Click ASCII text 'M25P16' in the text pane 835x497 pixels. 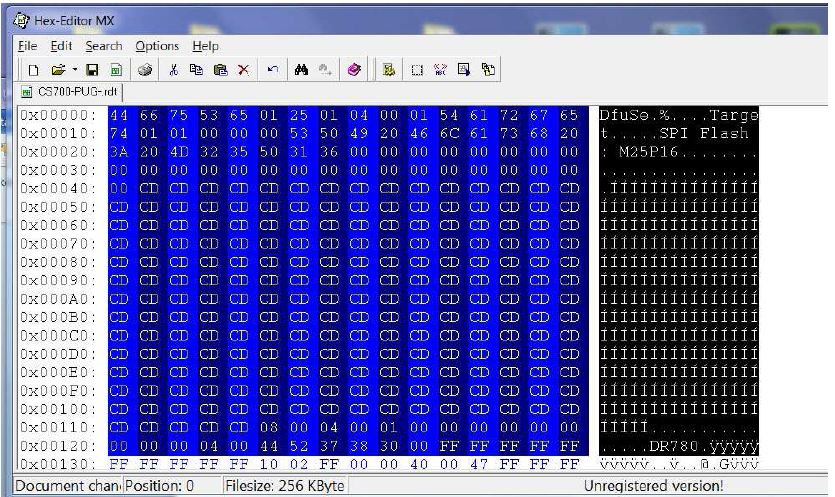click(649, 152)
